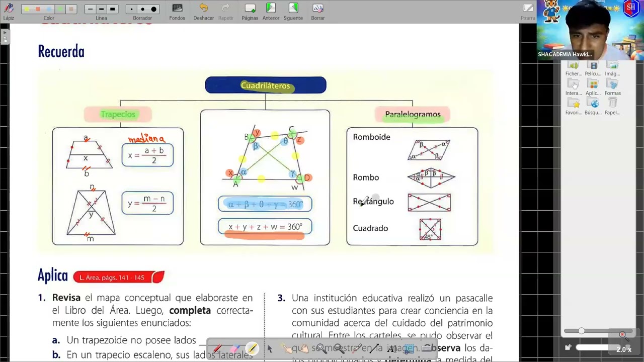644x362 pixels.
Task: Choose the thinnest line width
Action: 90,9
